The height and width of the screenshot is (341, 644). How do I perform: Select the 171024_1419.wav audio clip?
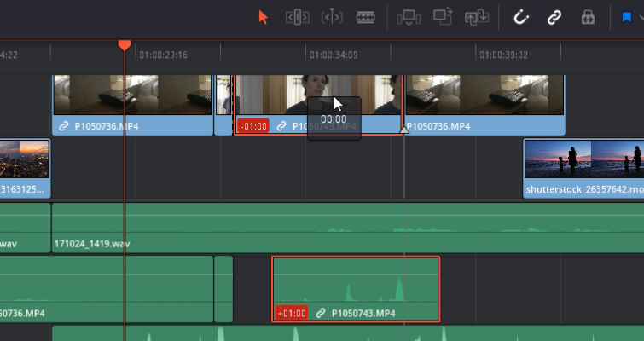coord(348,228)
